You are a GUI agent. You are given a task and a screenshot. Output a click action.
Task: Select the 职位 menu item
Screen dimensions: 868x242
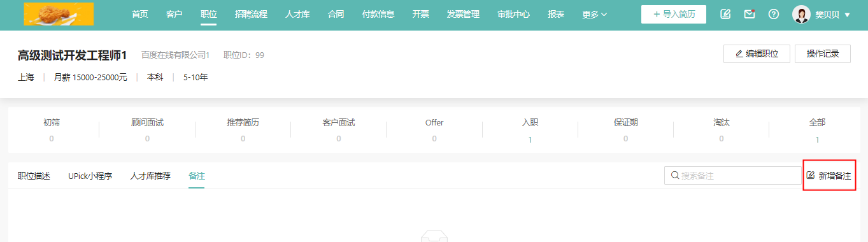click(x=208, y=14)
